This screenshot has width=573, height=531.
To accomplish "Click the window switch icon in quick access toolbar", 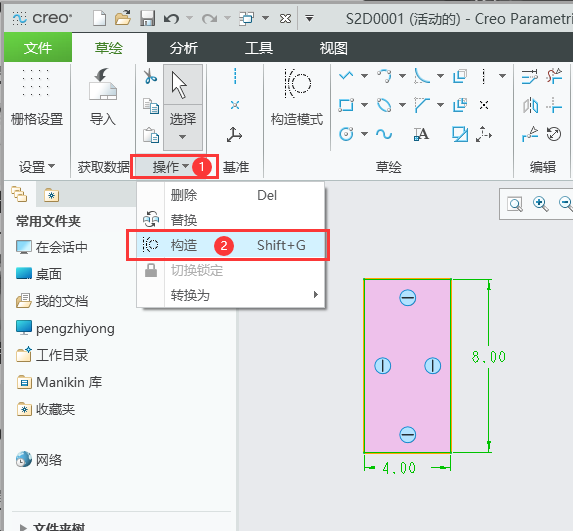I will (x=246, y=18).
